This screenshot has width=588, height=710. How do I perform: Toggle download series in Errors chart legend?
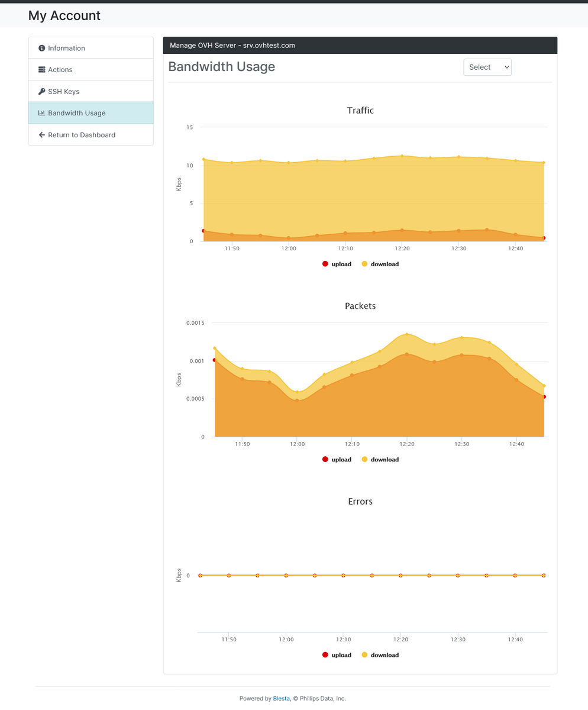tap(380, 655)
